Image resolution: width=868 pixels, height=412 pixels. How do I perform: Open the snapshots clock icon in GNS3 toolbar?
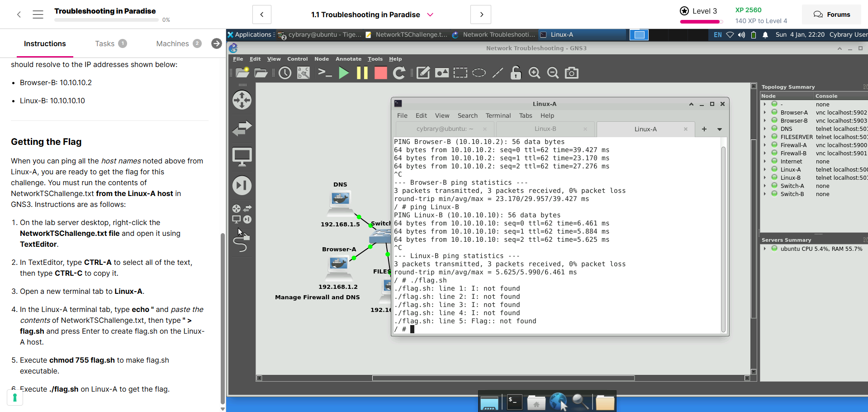285,73
